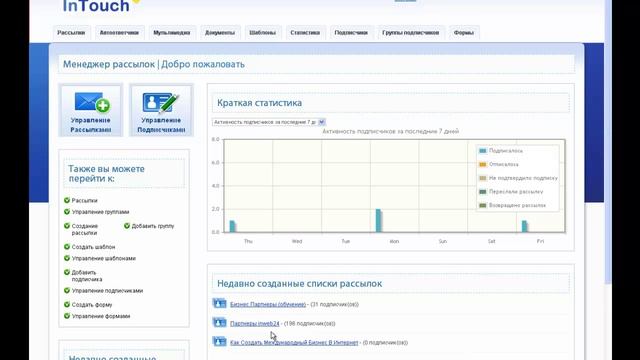Screen dimensions: 640x360
Task: Click list icon beside Как Создать Международный Бизнес
Action: (x=220, y=342)
